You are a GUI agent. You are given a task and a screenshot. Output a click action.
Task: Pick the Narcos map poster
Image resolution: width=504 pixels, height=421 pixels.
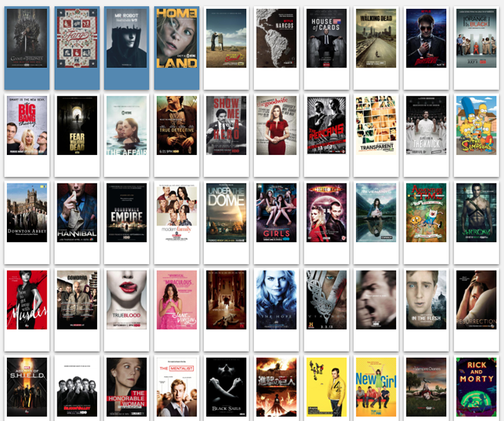(x=277, y=38)
